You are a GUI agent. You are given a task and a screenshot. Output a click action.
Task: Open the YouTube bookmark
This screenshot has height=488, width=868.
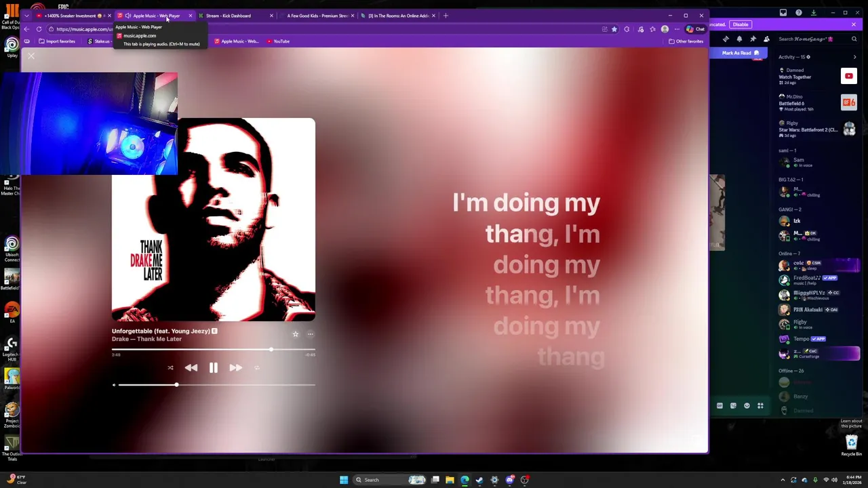point(278,41)
